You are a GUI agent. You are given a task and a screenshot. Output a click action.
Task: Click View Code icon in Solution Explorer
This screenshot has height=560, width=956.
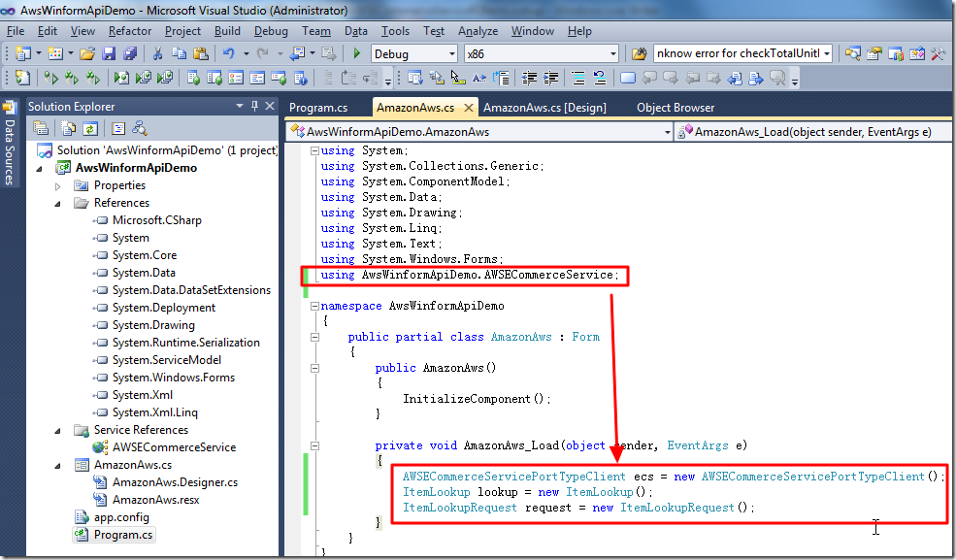pyautogui.click(x=118, y=128)
